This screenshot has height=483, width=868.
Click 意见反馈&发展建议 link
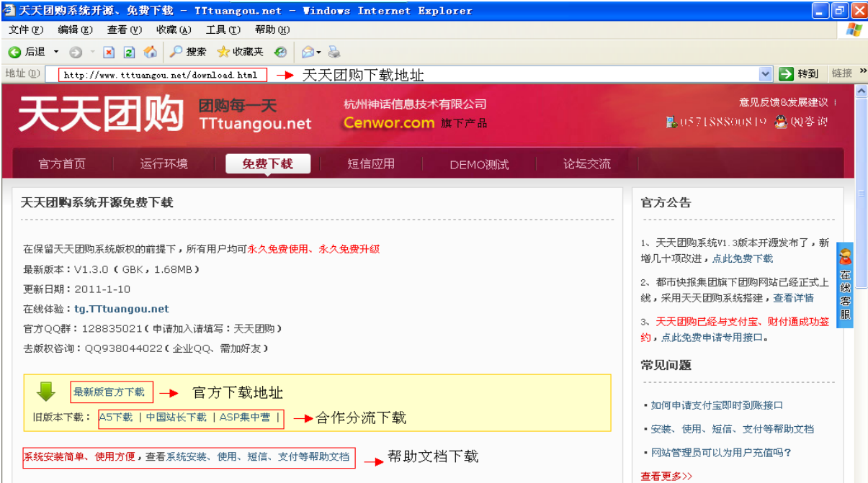pos(784,103)
